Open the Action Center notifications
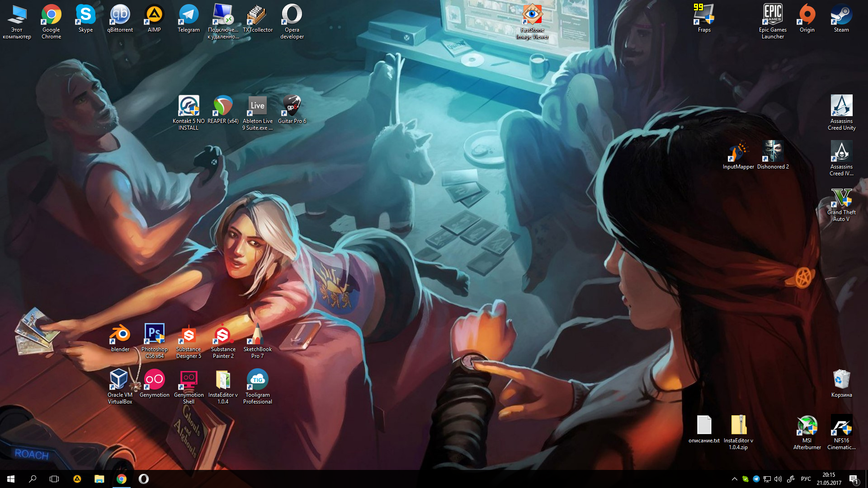Image resolution: width=868 pixels, height=488 pixels. click(854, 479)
